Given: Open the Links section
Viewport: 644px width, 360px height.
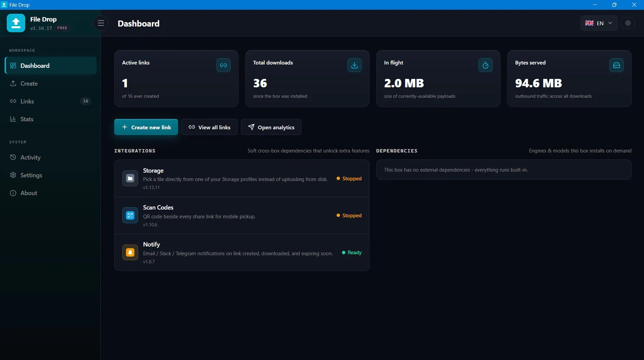Looking at the screenshot, I should [51, 101].
